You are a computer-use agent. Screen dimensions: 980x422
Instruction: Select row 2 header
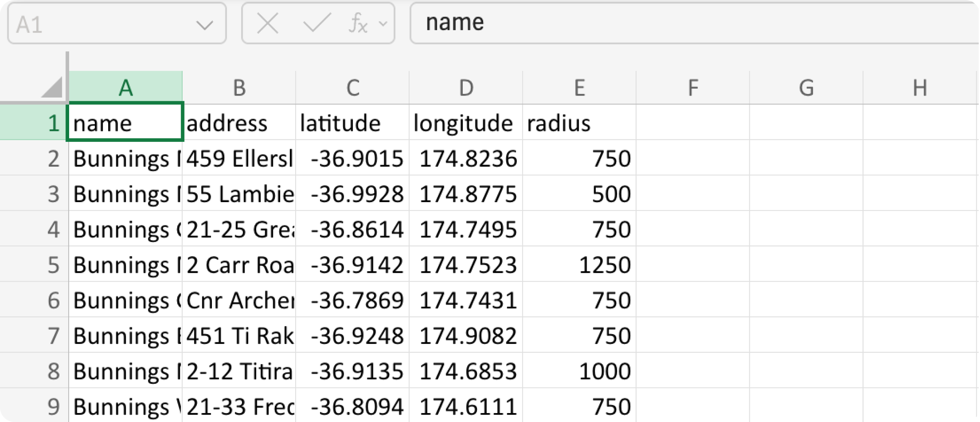[x=34, y=158]
